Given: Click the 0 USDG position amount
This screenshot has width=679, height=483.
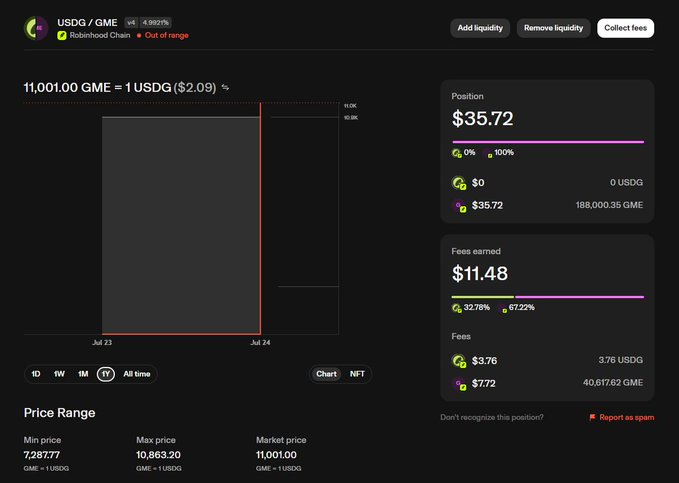Looking at the screenshot, I should click(626, 182).
